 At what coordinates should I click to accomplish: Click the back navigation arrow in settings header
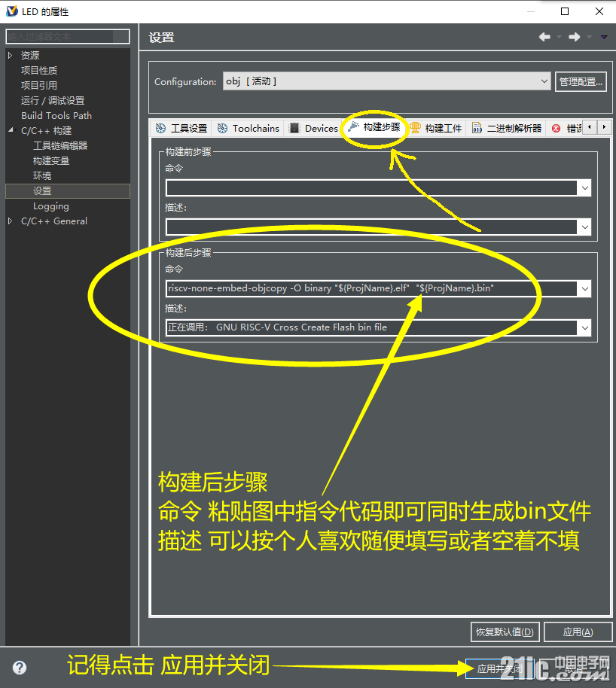click(x=544, y=38)
